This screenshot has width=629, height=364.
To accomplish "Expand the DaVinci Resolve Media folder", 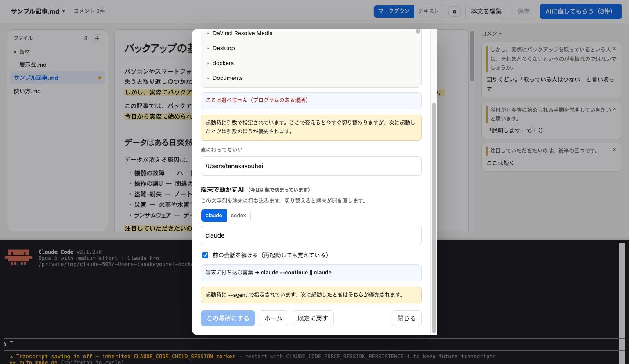I will coord(208,33).
